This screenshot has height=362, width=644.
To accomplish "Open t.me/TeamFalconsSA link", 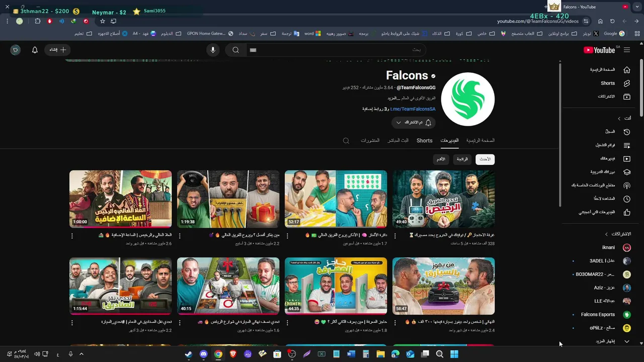I will coord(413,109).
